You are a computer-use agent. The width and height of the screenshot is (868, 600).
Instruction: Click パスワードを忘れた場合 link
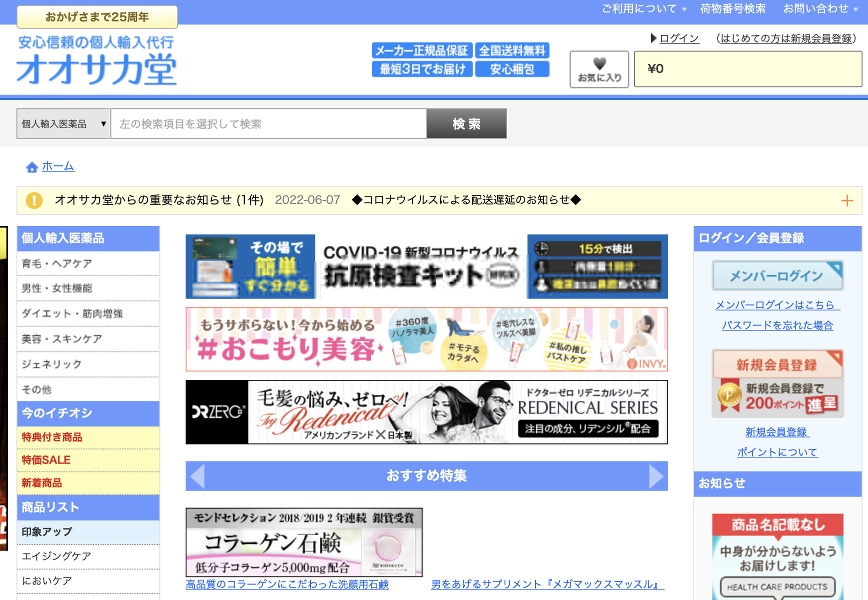(778, 325)
